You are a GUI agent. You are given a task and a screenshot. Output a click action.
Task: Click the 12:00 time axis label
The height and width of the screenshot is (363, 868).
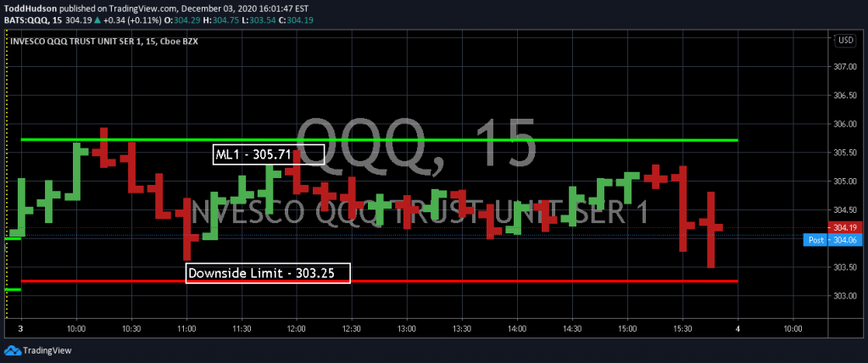[297, 328]
